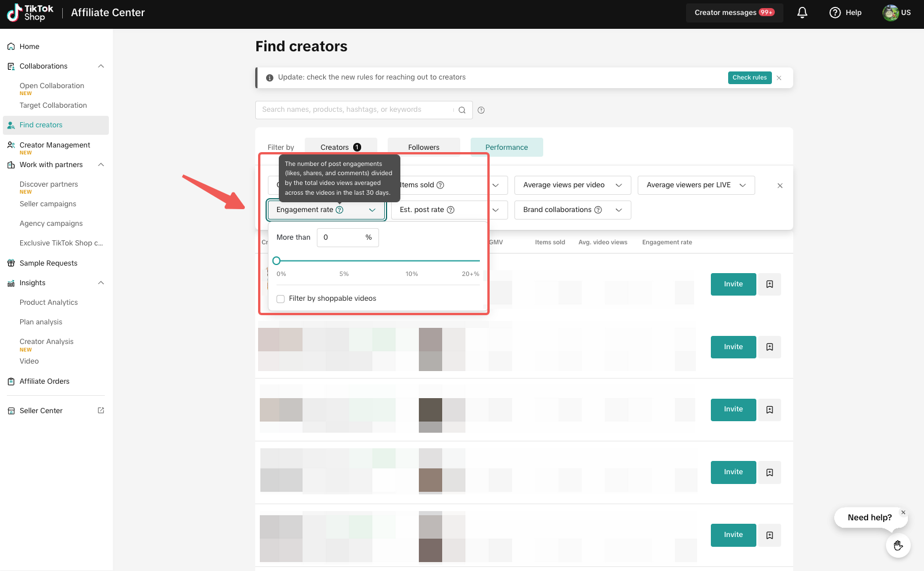Click the info icon beside search bar
The width and height of the screenshot is (924, 571).
(x=481, y=110)
